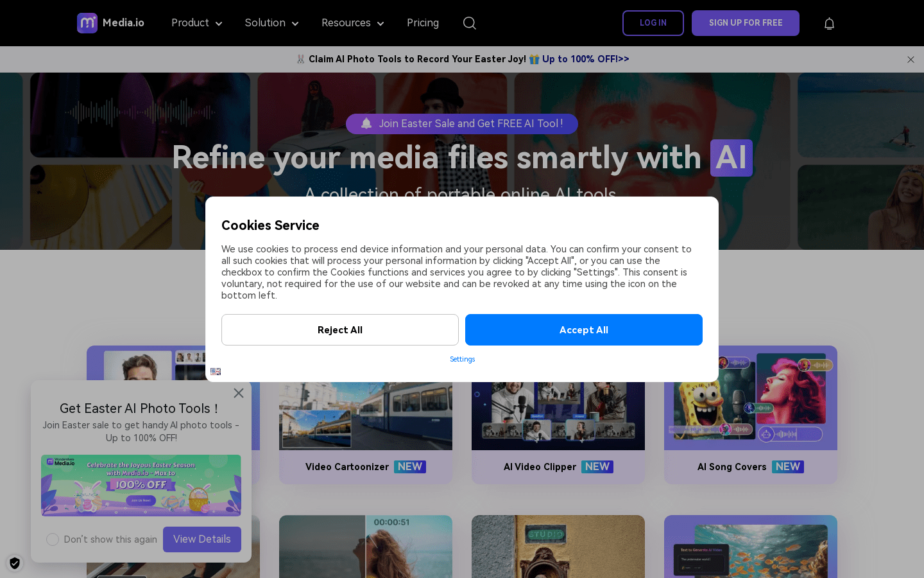Open the search icon in the navigation bar

[x=469, y=22]
